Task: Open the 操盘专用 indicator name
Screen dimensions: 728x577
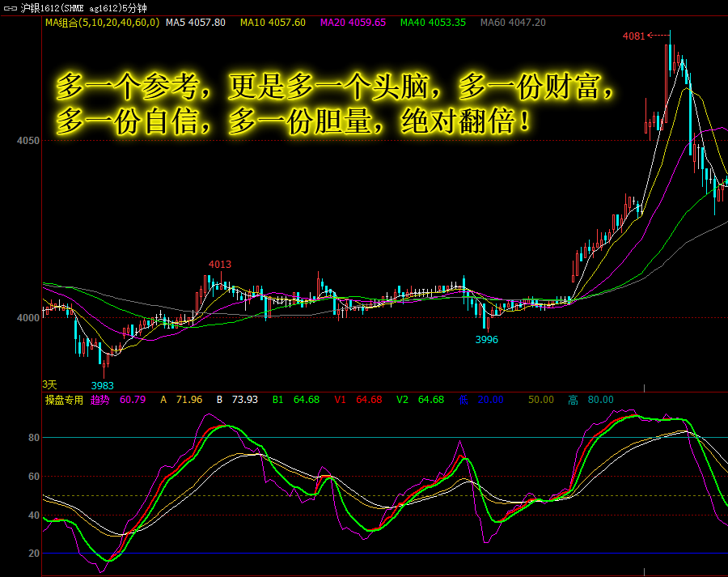Action: coord(64,400)
